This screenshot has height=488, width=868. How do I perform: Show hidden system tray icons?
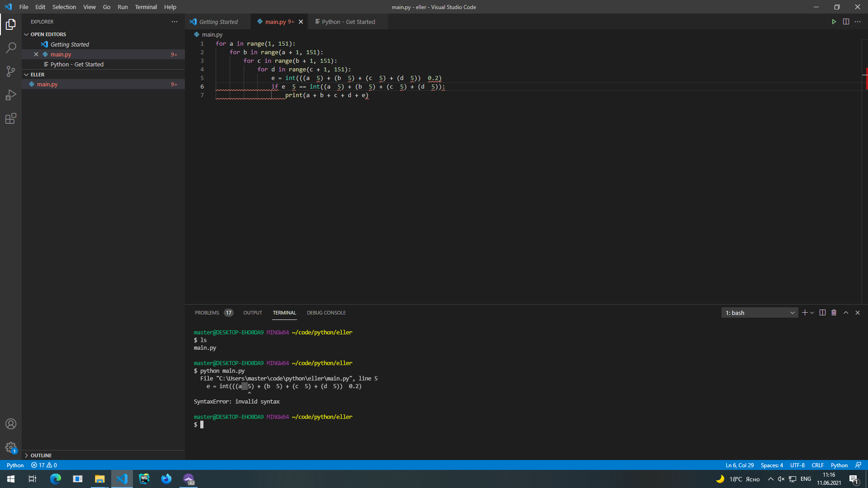pyautogui.click(x=770, y=479)
